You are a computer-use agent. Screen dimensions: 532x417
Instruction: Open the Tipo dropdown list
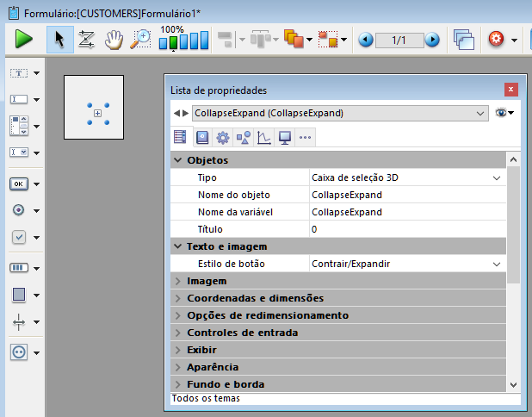(497, 177)
